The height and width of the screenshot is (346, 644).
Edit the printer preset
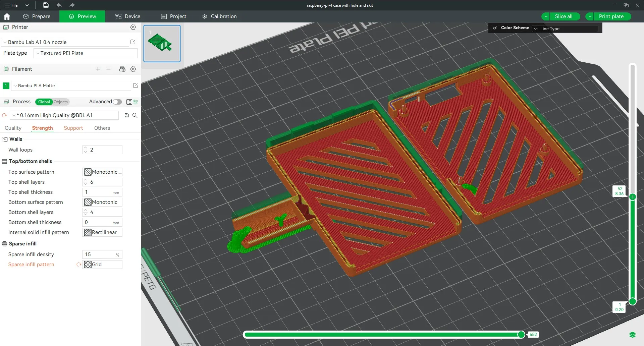click(133, 42)
